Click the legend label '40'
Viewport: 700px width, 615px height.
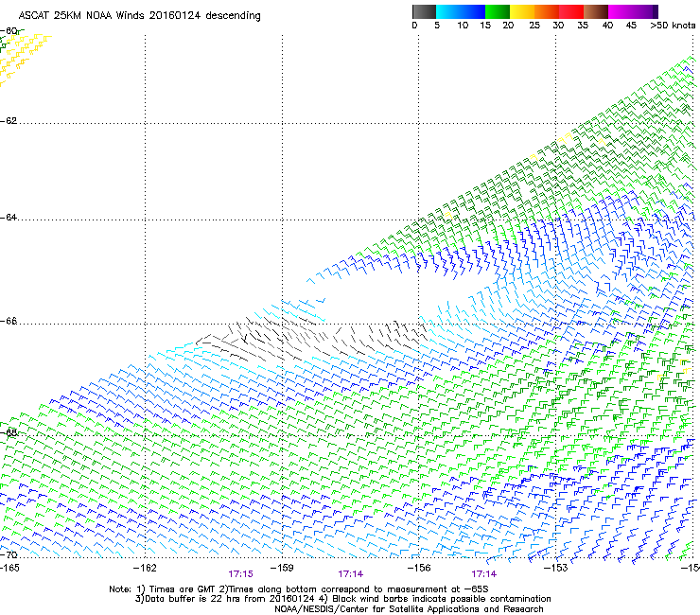pyautogui.click(x=607, y=26)
